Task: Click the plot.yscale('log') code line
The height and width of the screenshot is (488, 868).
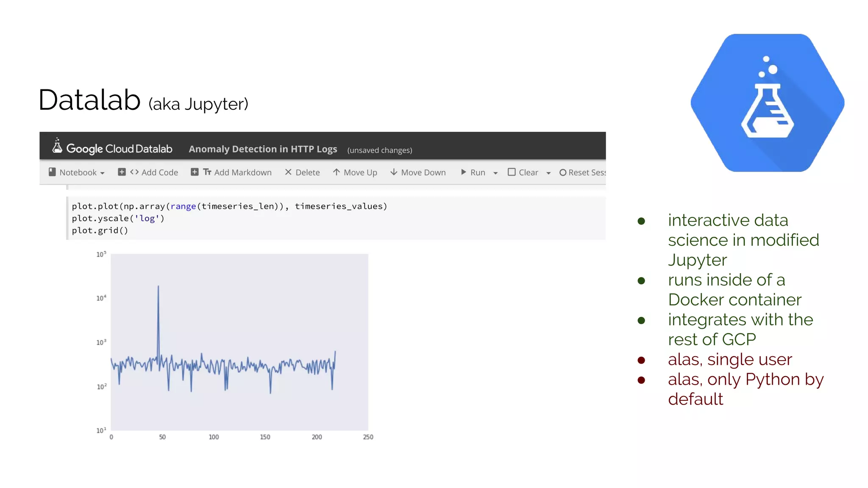Action: [118, 218]
